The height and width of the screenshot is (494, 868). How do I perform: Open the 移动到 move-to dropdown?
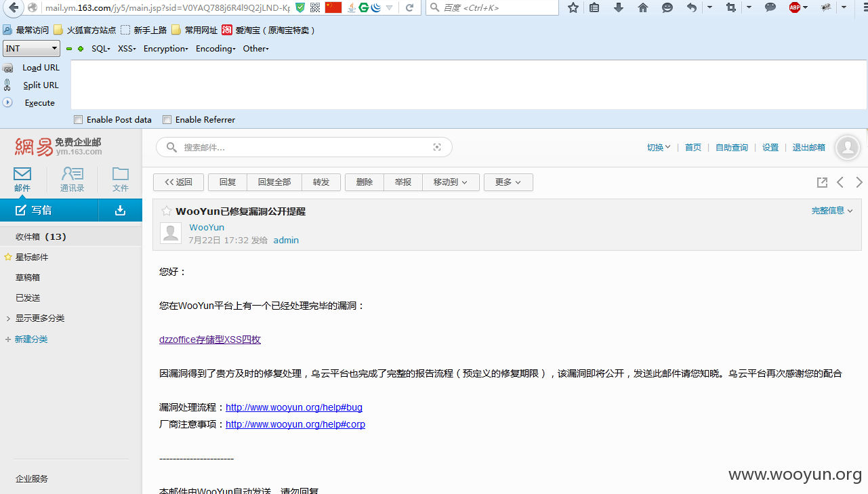(x=451, y=182)
